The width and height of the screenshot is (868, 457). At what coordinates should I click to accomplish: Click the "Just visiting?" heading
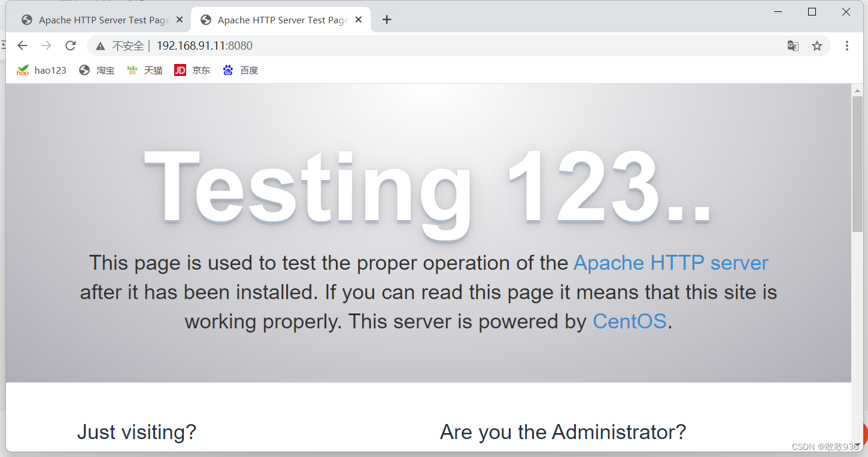point(136,432)
